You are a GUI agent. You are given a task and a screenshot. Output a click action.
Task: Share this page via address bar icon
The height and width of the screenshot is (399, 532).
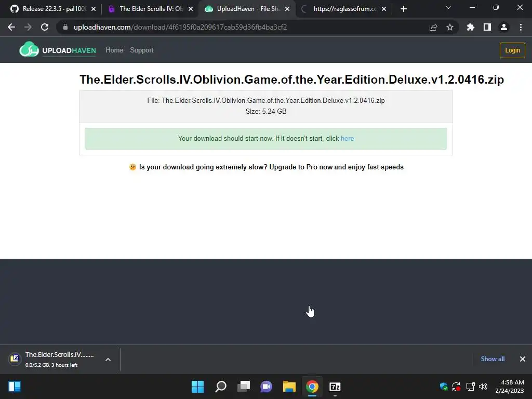(433, 27)
